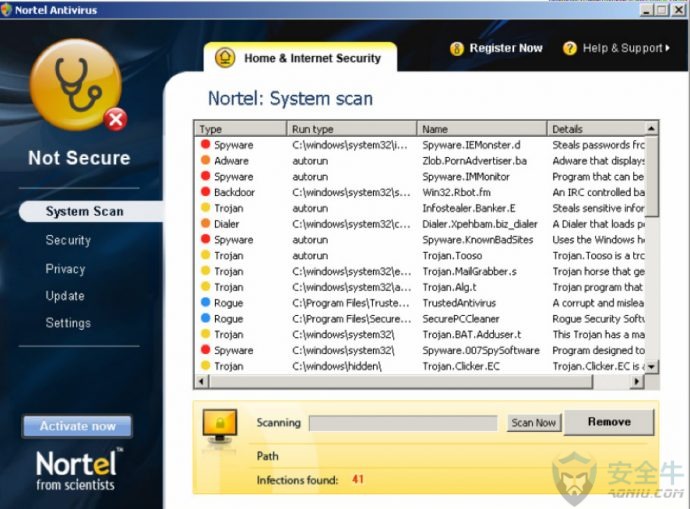The height and width of the screenshot is (509, 690).
Task: Click the Infections found count 41
Action: (x=358, y=479)
